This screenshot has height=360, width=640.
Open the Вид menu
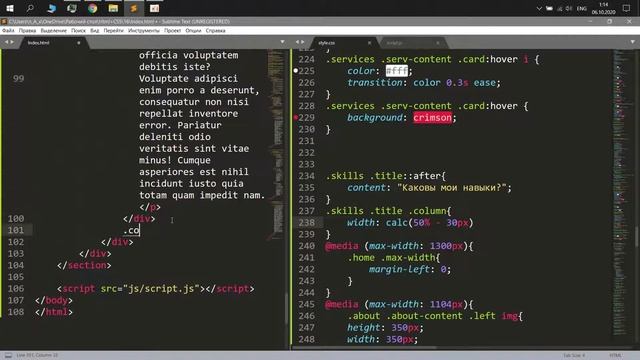95,31
